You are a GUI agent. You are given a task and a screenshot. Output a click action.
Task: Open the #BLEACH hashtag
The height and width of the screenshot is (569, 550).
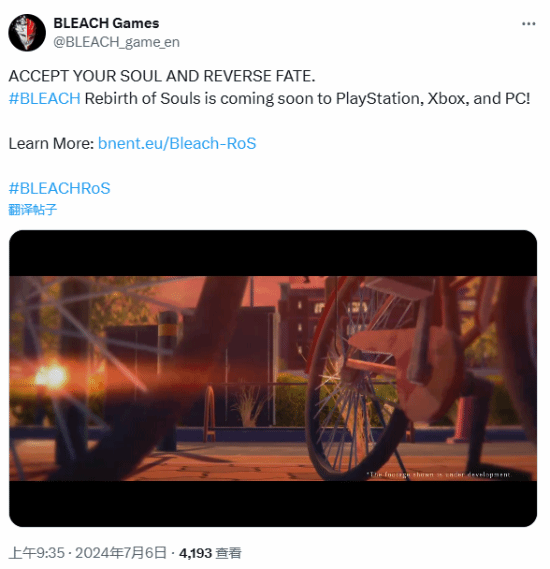(x=44, y=99)
